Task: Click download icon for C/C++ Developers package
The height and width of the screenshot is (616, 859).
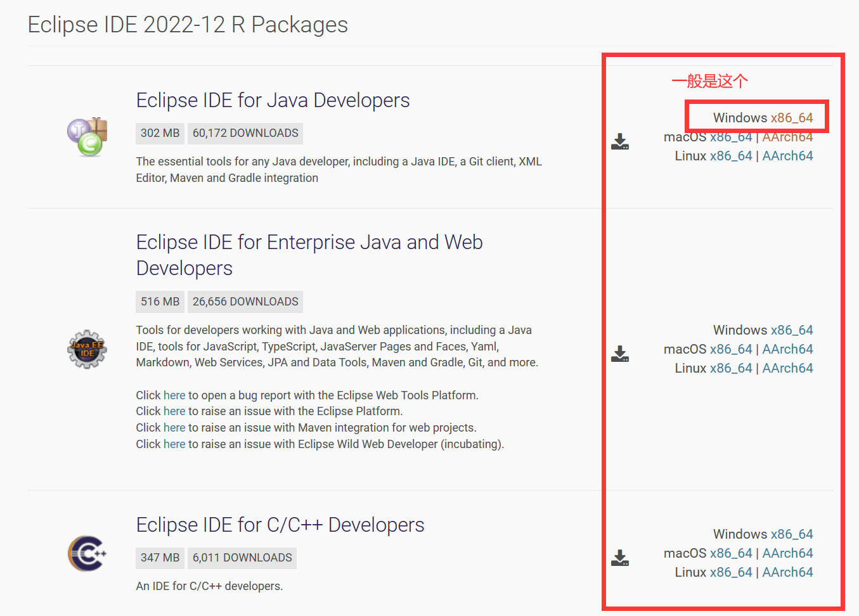Action: (620, 558)
